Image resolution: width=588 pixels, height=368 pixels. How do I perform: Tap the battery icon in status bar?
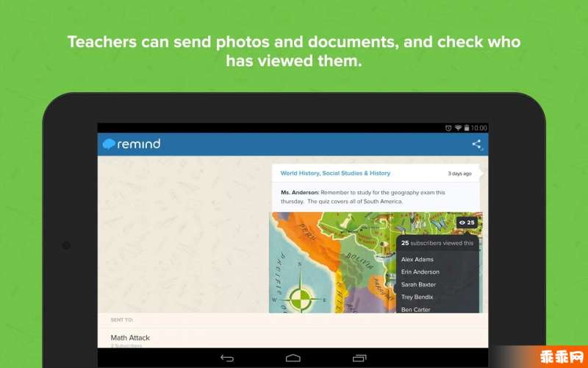467,128
